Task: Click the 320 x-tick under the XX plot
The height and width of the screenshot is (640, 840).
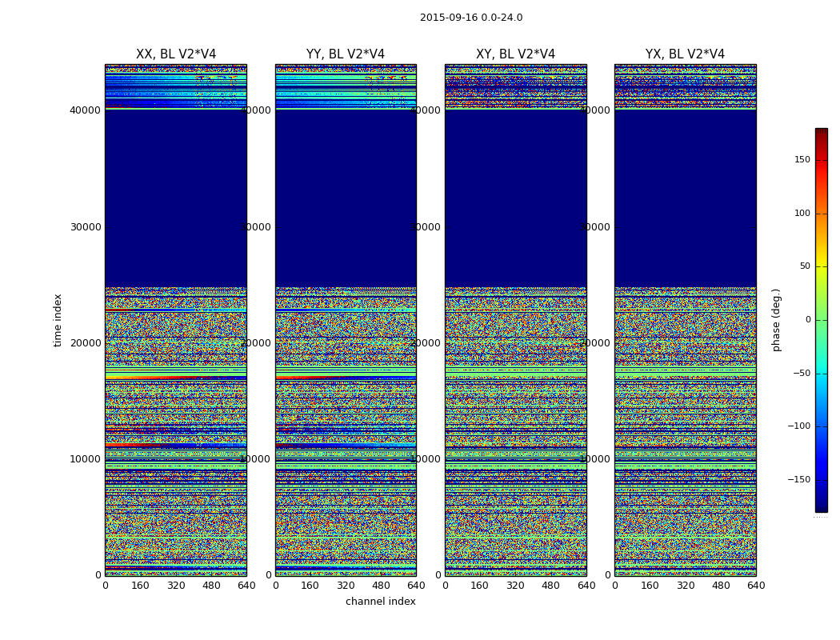Action: 176,586
